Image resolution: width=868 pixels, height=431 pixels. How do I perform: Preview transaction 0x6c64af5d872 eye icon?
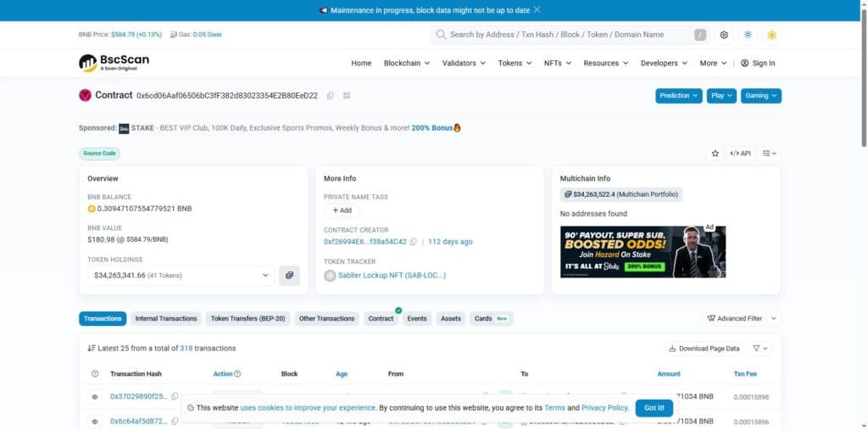coord(95,422)
